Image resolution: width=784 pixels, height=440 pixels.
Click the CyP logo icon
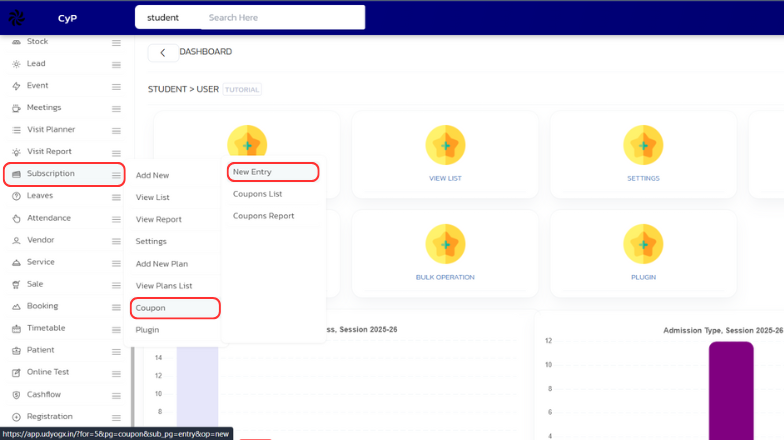tap(17, 17)
